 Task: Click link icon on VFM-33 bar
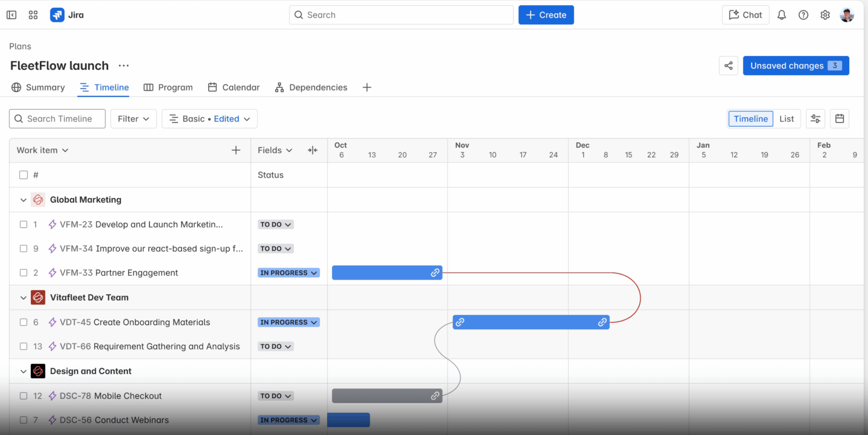(435, 273)
